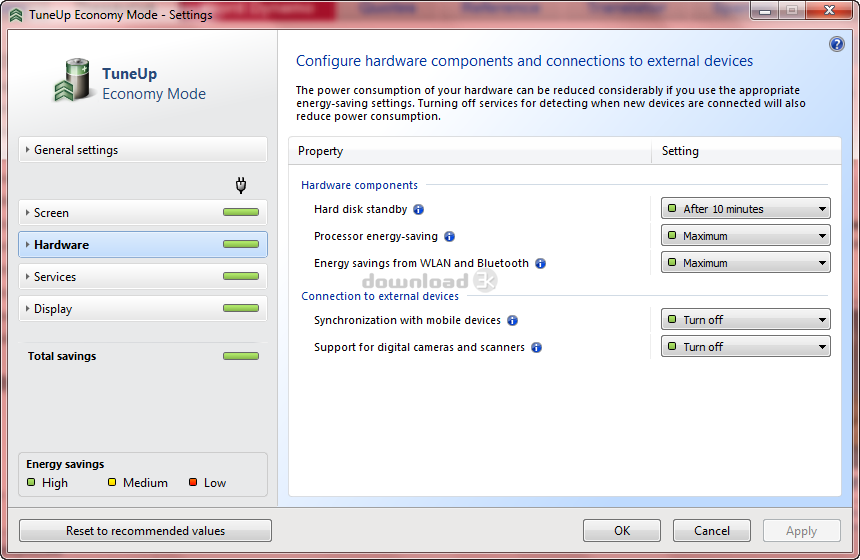
Task: Click the power plug icon above Screen
Action: pos(241,185)
